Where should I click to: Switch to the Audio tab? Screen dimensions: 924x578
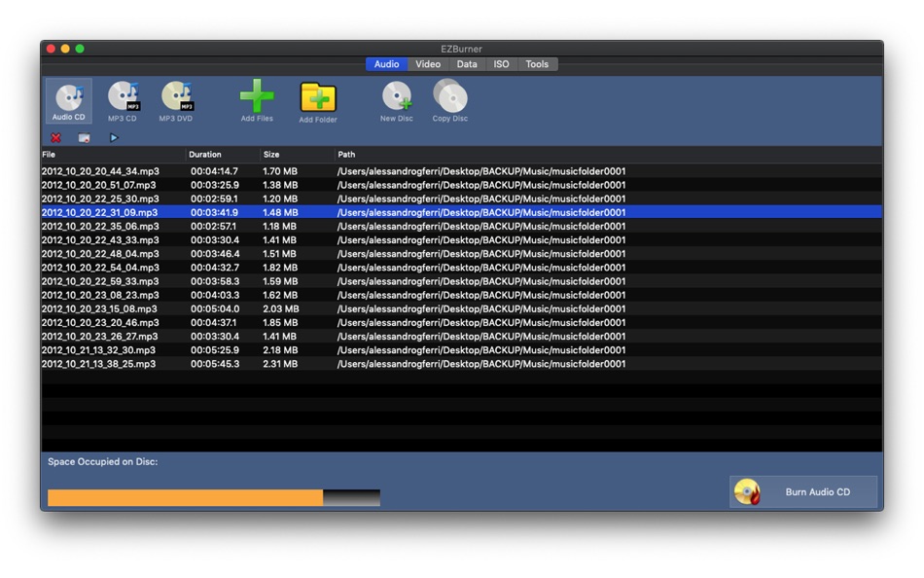pos(386,64)
